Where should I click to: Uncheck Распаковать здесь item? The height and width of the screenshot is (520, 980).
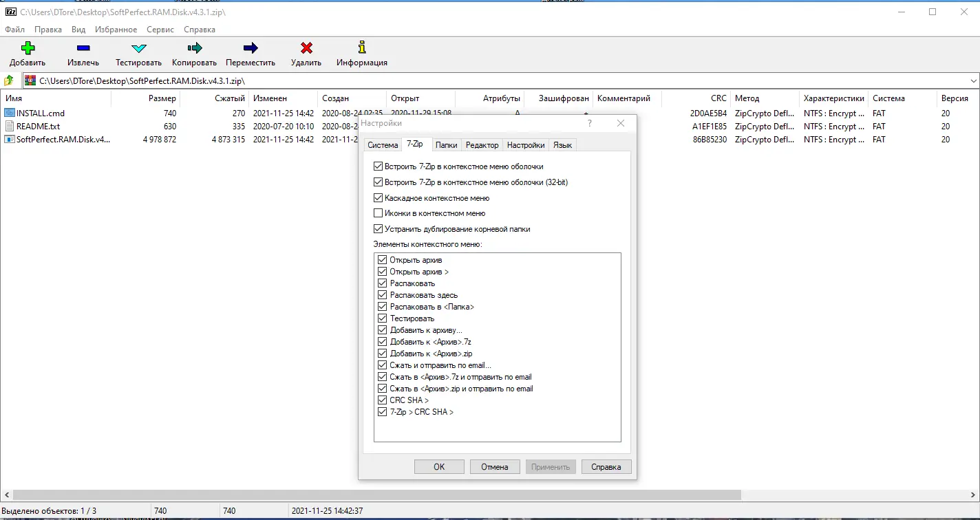click(383, 295)
